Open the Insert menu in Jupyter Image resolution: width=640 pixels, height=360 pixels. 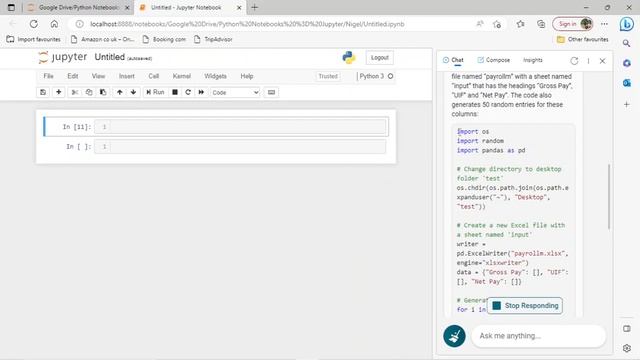tap(127, 76)
